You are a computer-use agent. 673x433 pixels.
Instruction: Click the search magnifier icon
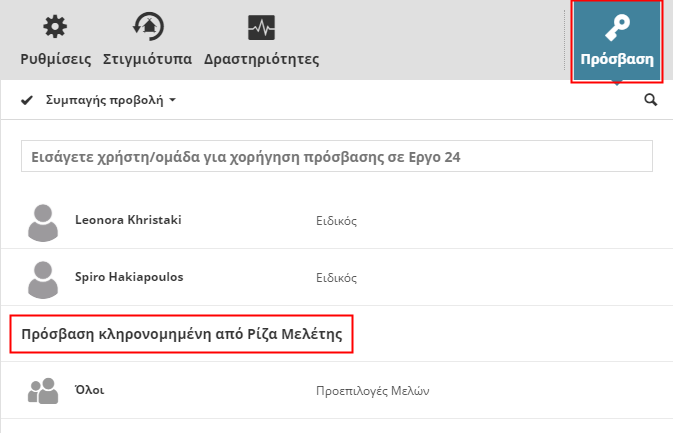pyautogui.click(x=651, y=100)
